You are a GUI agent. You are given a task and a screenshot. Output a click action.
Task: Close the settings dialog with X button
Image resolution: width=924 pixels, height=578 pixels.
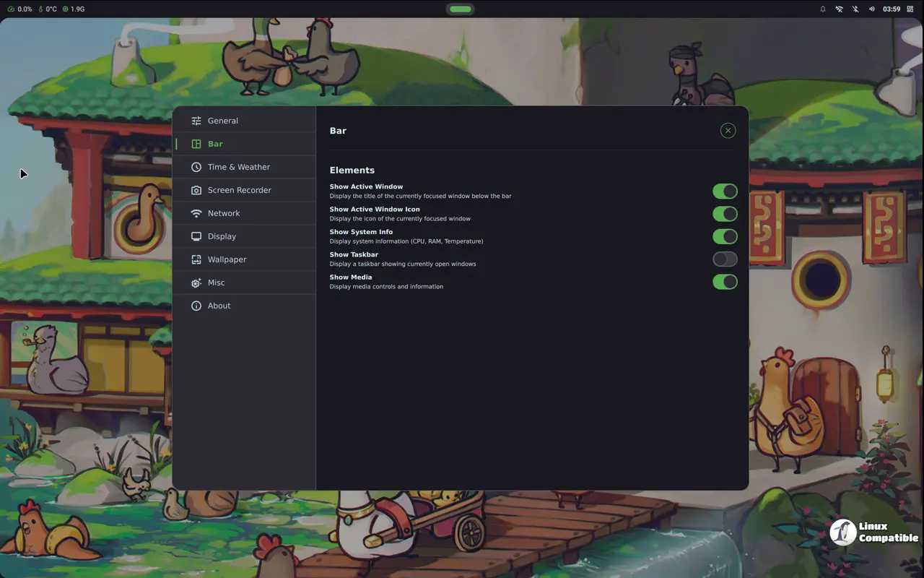coord(728,130)
